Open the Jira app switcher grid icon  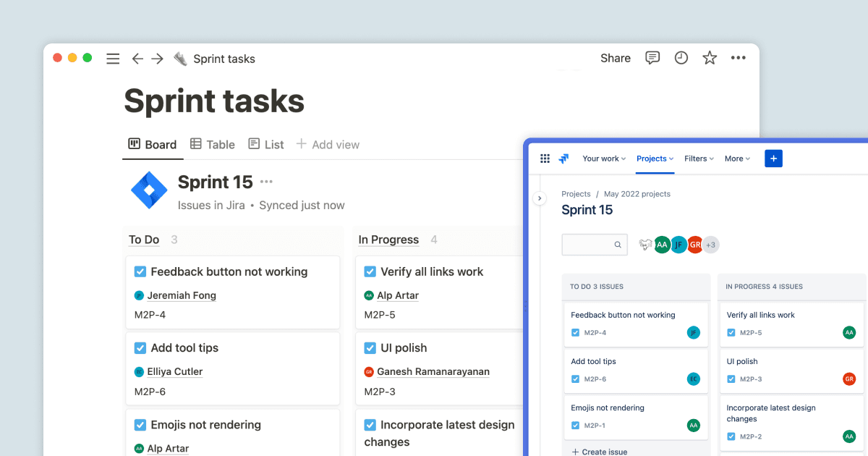(545, 159)
